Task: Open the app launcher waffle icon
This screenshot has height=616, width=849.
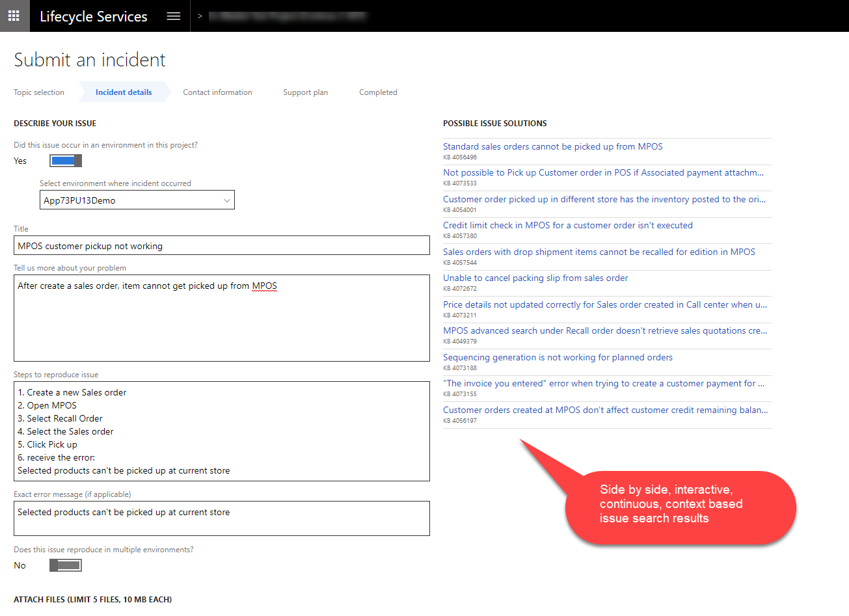Action: 14,16
